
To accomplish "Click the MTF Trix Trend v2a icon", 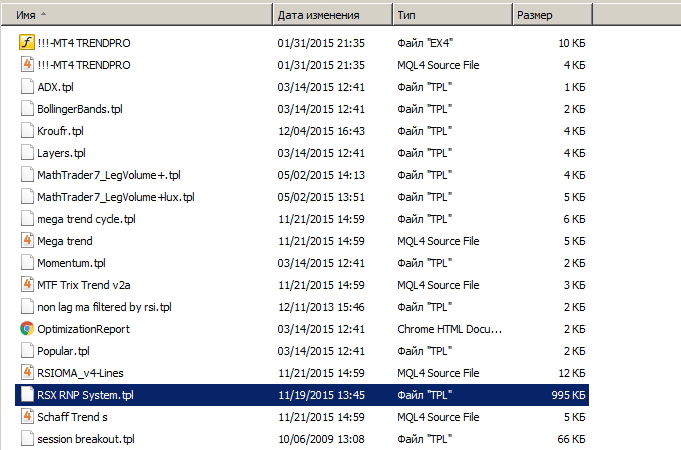I will [27, 285].
